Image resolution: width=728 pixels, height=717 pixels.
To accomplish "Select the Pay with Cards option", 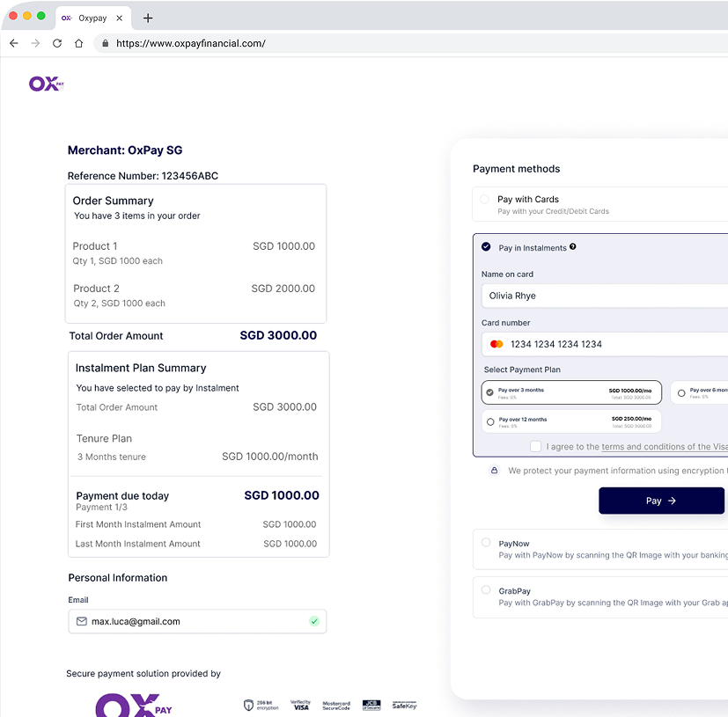I will (x=485, y=200).
